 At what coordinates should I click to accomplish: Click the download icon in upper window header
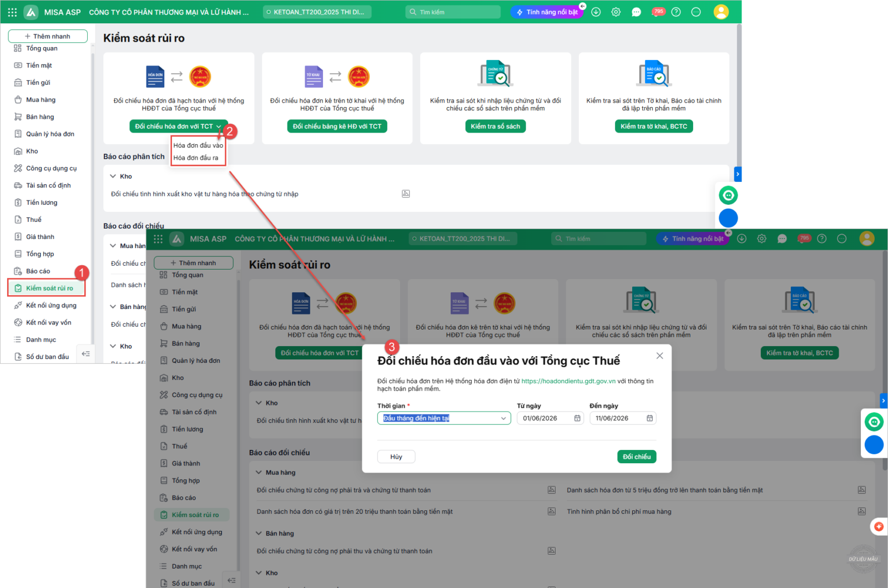pos(596,12)
